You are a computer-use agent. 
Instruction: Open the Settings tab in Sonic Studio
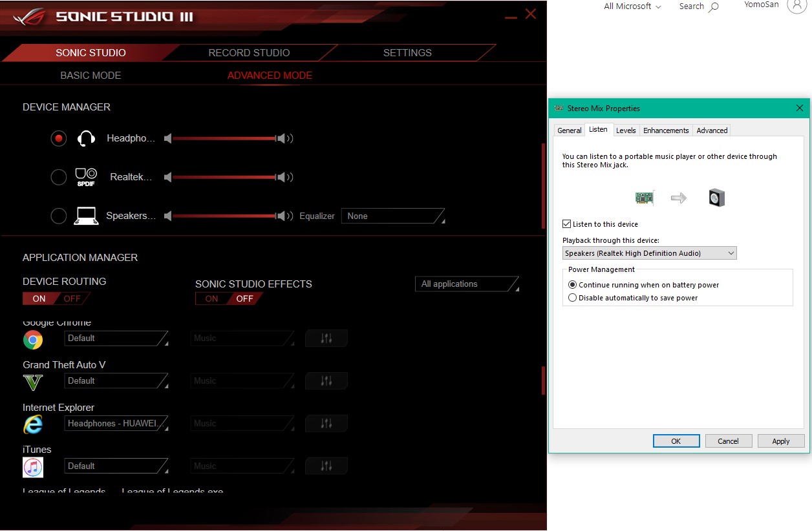407,53
